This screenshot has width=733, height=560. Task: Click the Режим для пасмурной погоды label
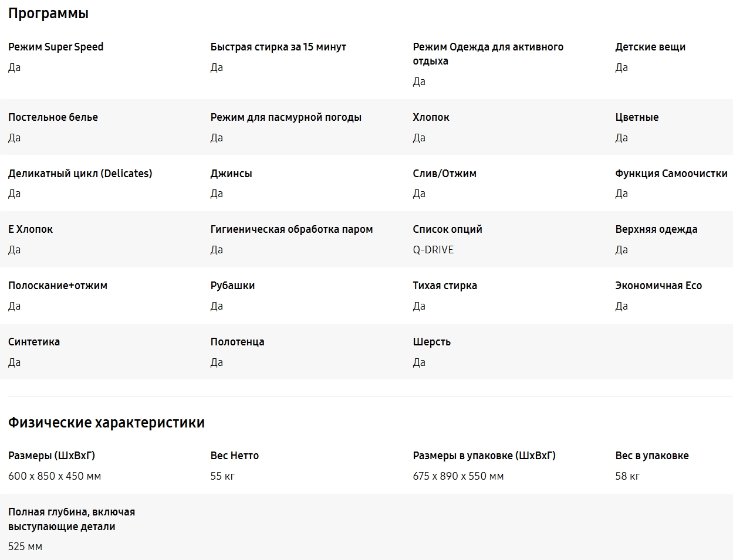286,117
